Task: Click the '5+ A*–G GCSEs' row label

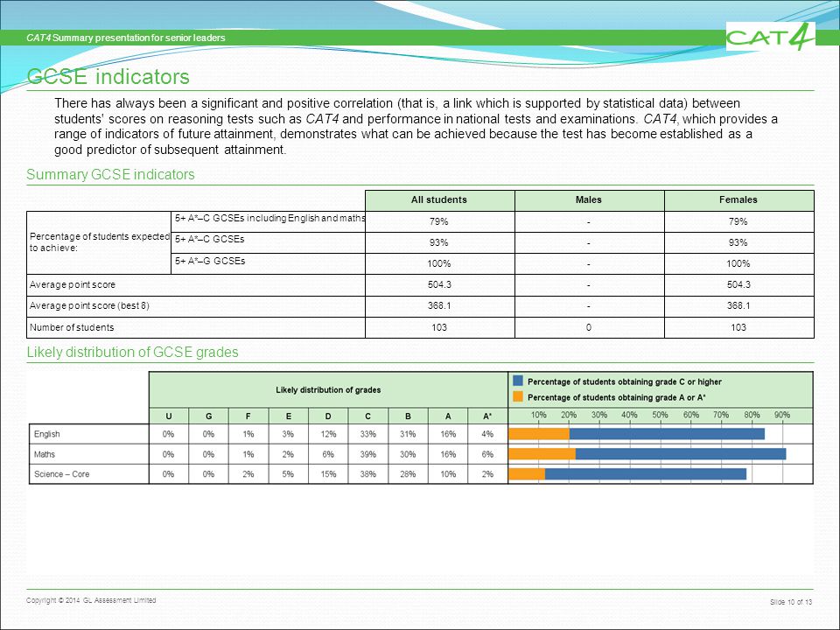Action: point(210,261)
